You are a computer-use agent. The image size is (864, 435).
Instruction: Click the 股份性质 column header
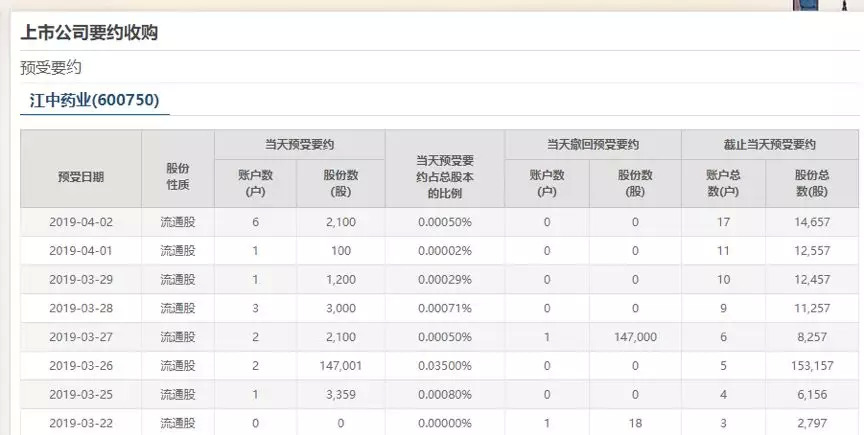point(178,176)
